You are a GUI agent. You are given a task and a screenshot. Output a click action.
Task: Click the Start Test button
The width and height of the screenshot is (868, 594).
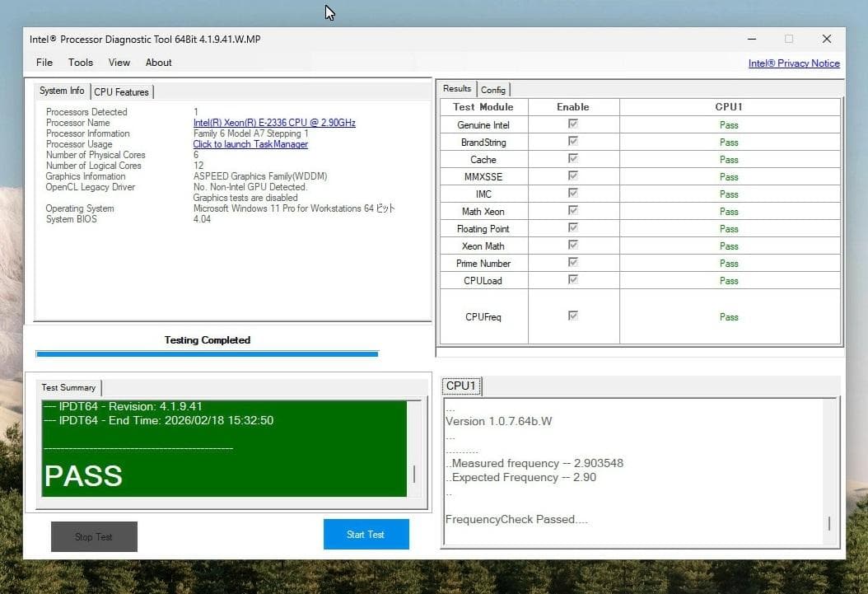(x=366, y=534)
